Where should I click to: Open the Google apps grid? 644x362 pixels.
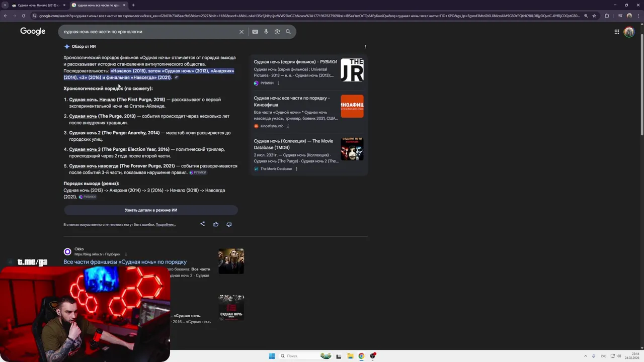[x=617, y=32]
